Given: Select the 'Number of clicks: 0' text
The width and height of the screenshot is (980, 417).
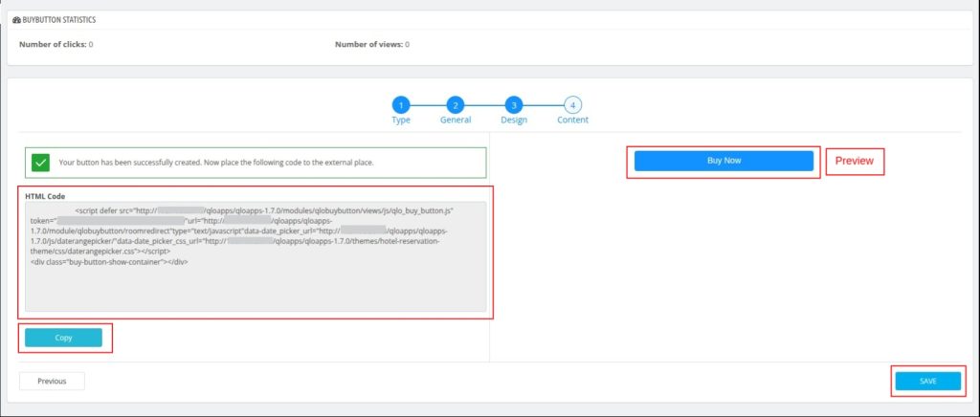Looking at the screenshot, I should [x=56, y=44].
